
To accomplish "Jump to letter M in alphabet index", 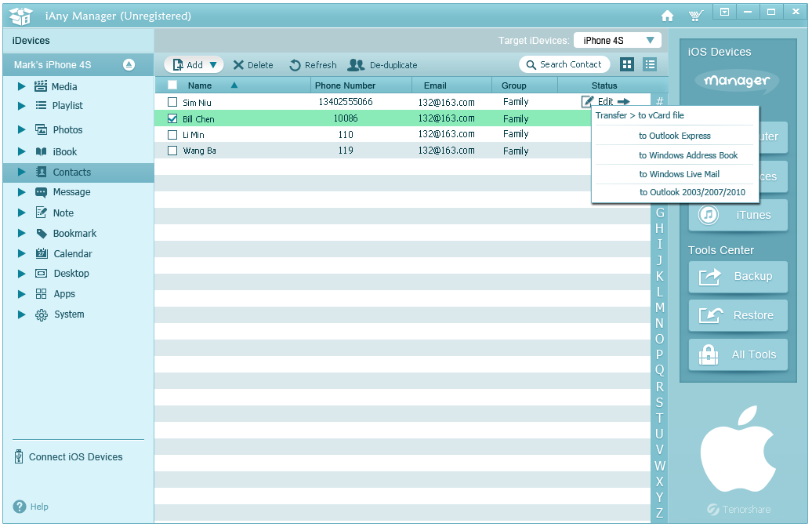I will pyautogui.click(x=659, y=307).
